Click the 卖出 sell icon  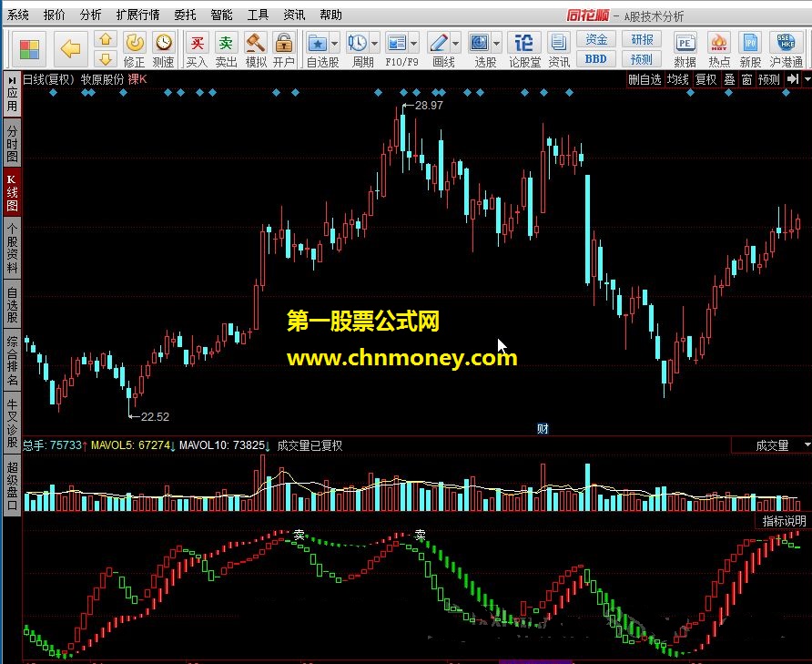tap(226, 43)
